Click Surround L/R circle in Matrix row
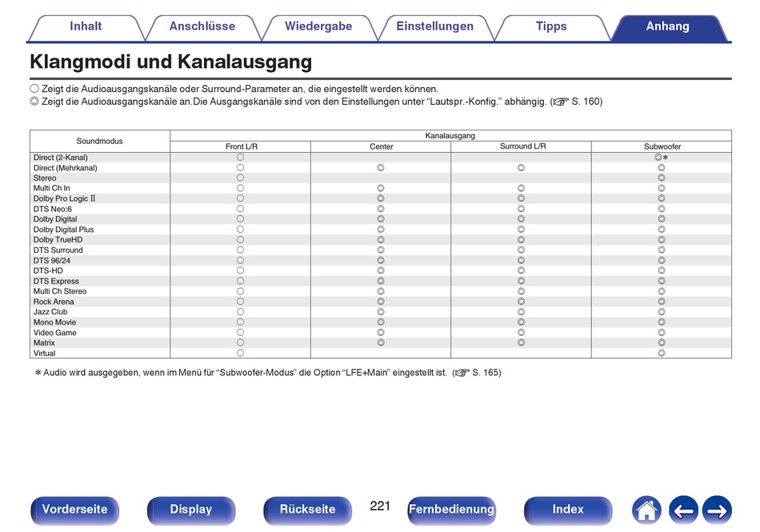Viewport: 760px width, 532px height. 521,342
